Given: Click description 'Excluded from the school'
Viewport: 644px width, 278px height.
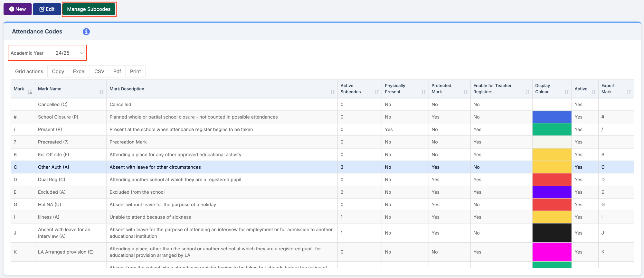Looking at the screenshot, I should point(137,192).
